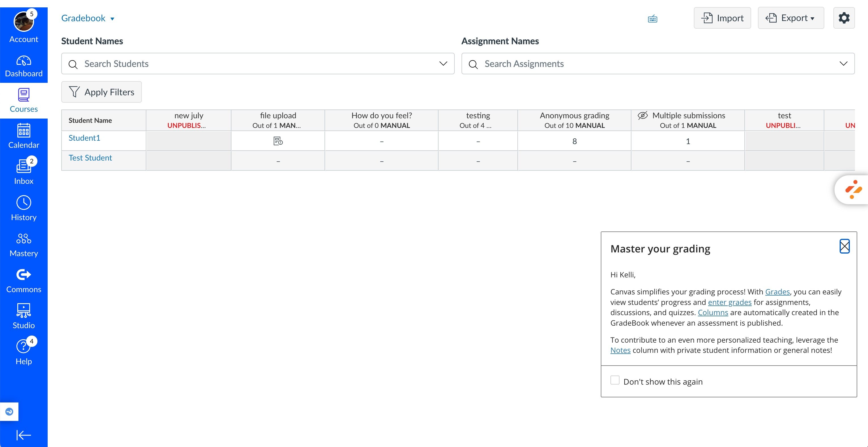Check "Don't show this again" checkbox

pyautogui.click(x=615, y=380)
